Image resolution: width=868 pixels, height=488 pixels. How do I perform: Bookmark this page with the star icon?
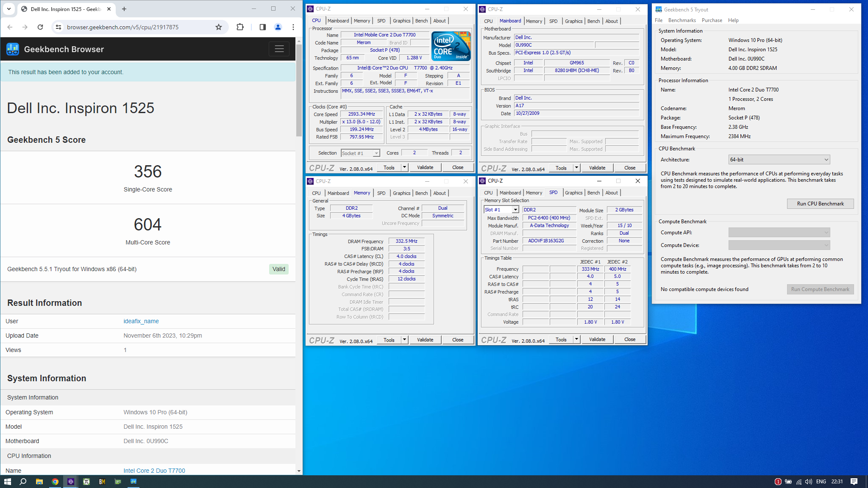pos(219,27)
